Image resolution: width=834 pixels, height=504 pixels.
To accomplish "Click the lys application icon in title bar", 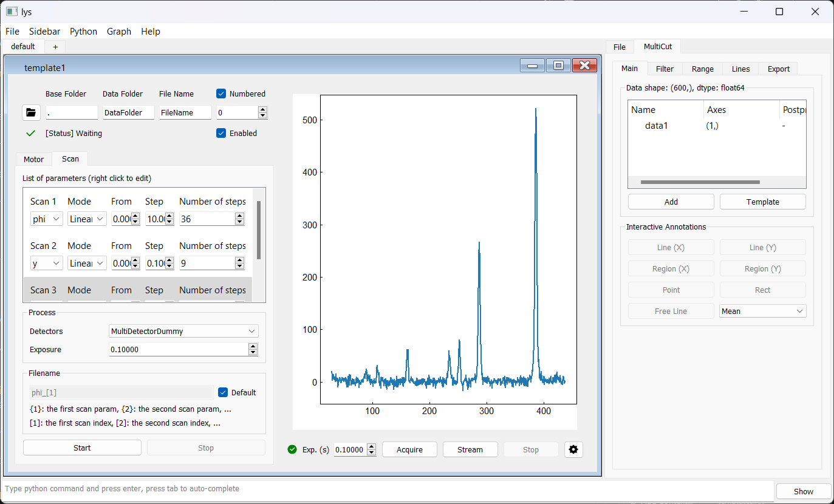I will click(x=12, y=12).
